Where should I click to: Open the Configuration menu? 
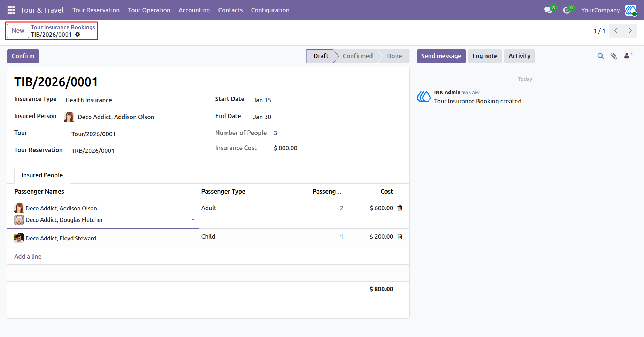[x=270, y=10]
